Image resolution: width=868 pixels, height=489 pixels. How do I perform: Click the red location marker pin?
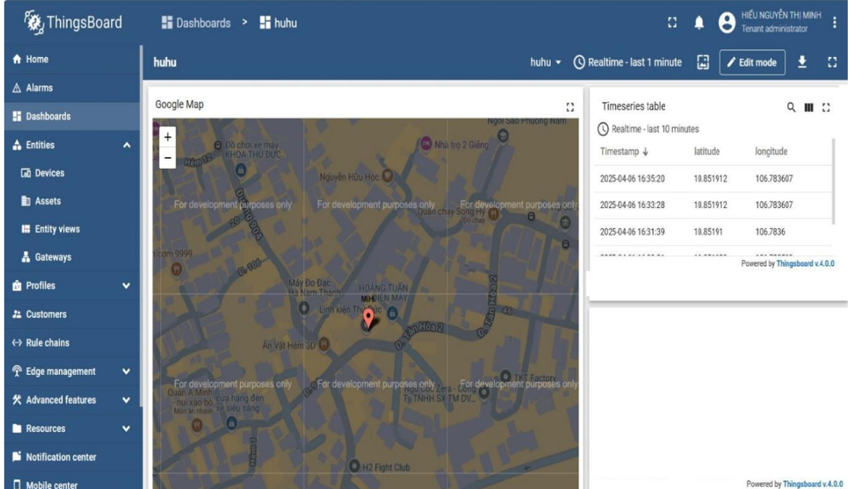pos(368,319)
